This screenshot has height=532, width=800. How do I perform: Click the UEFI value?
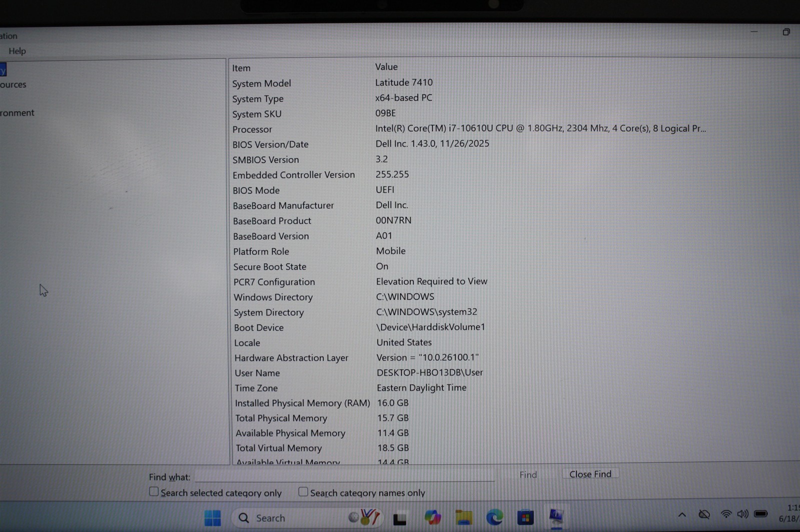[x=385, y=189]
